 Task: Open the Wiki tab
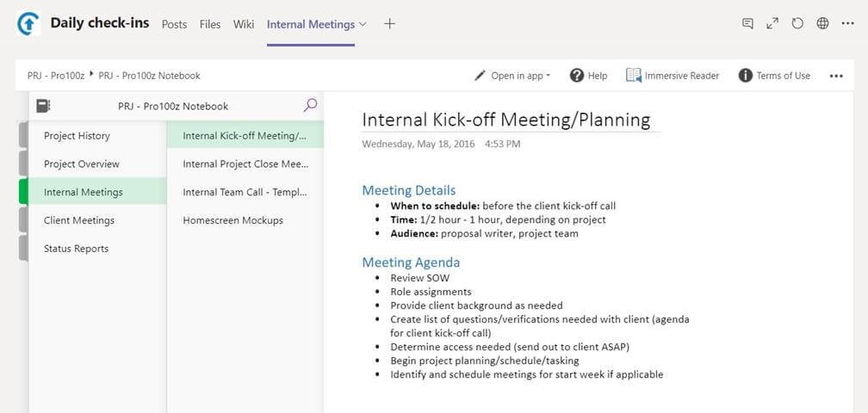244,24
